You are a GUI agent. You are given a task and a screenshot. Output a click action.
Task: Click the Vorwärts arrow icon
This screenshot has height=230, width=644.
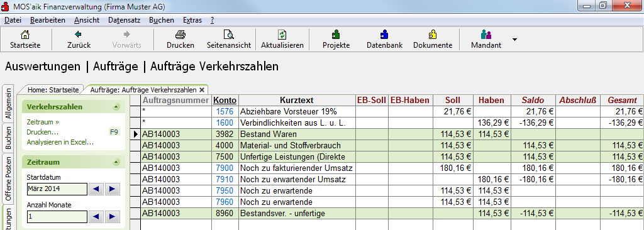127,35
